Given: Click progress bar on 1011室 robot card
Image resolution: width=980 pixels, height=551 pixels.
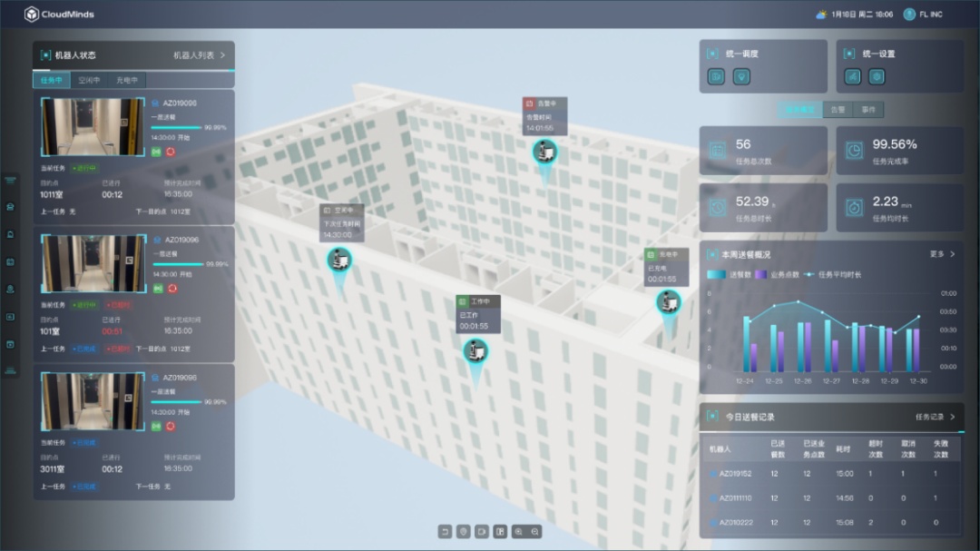Looking at the screenshot, I should (x=176, y=128).
